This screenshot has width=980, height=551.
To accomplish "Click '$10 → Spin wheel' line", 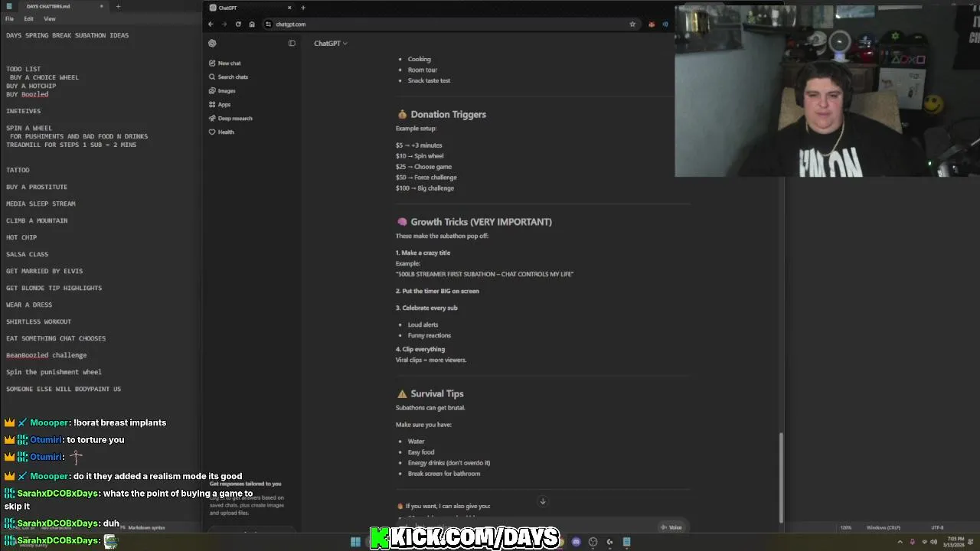I will click(x=420, y=156).
